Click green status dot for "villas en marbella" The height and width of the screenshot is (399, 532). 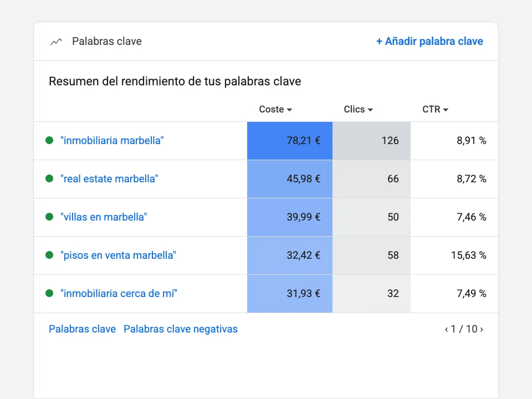point(49,217)
